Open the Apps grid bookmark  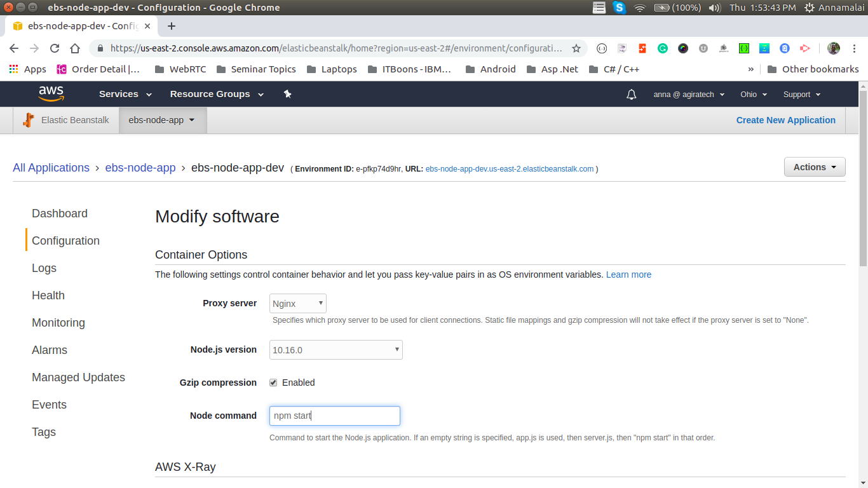point(27,69)
